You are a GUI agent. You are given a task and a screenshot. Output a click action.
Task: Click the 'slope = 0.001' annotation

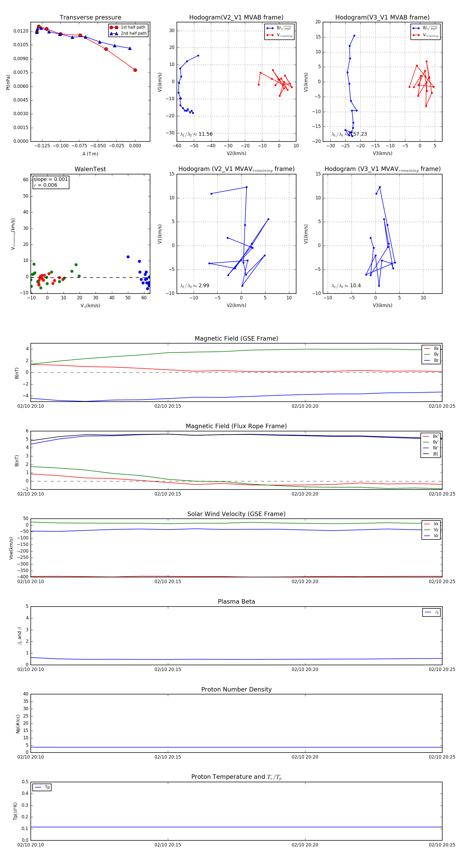(x=50, y=179)
